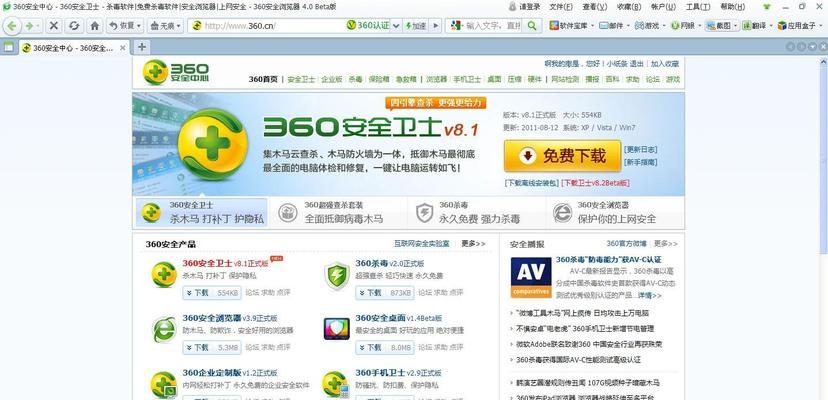
Task: Open the 工具(T) menu
Action: (x=698, y=7)
